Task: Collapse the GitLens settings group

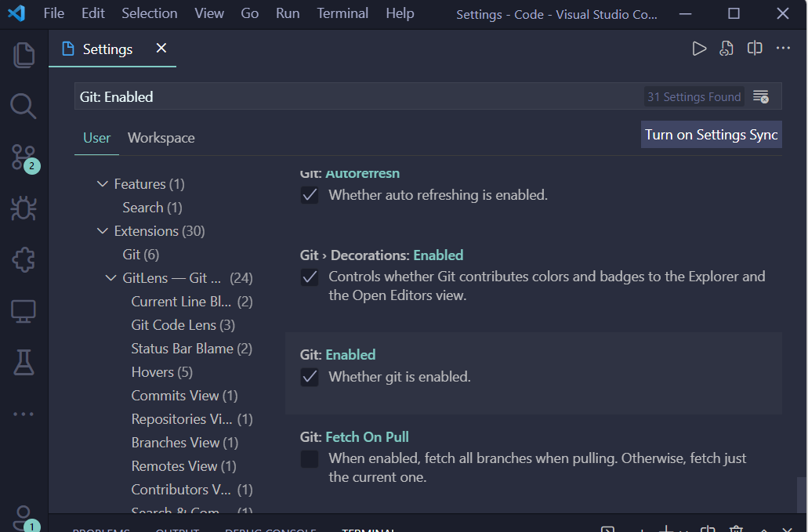Action: point(111,278)
